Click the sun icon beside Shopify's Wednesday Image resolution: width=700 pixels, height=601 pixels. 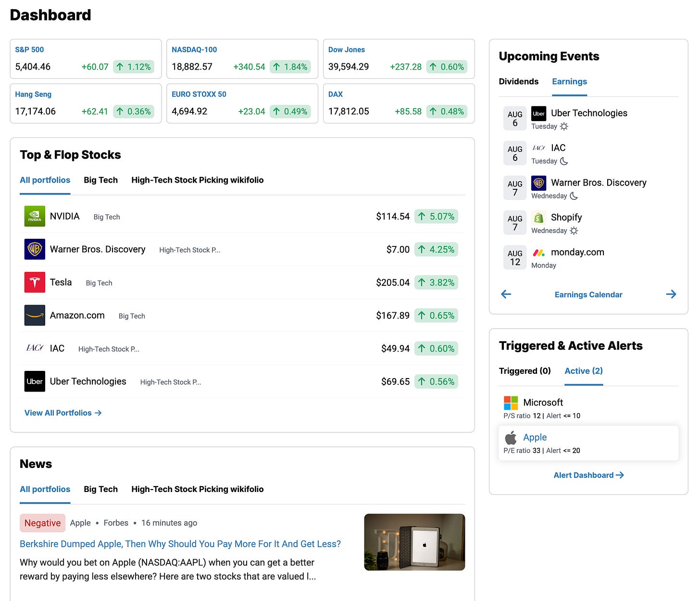574,231
